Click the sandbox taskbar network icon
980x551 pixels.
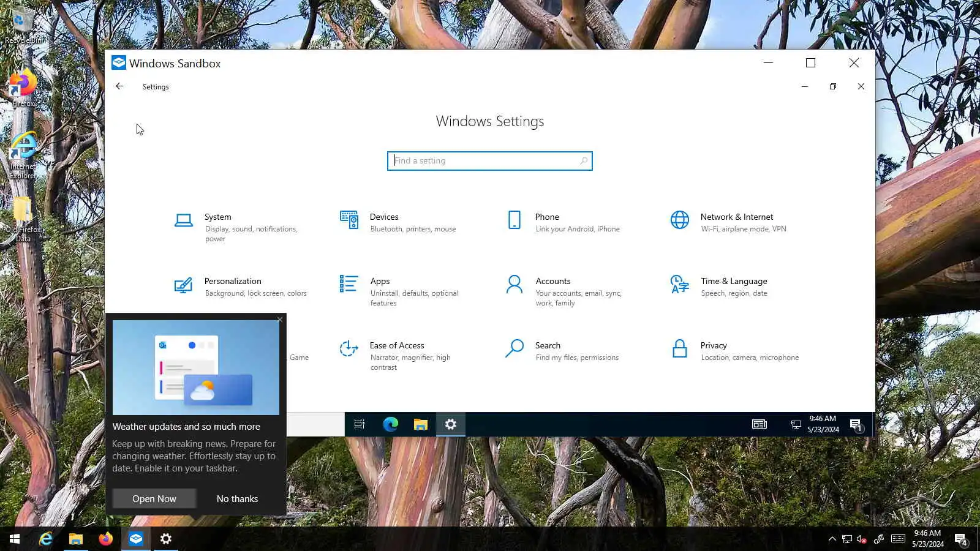point(796,424)
